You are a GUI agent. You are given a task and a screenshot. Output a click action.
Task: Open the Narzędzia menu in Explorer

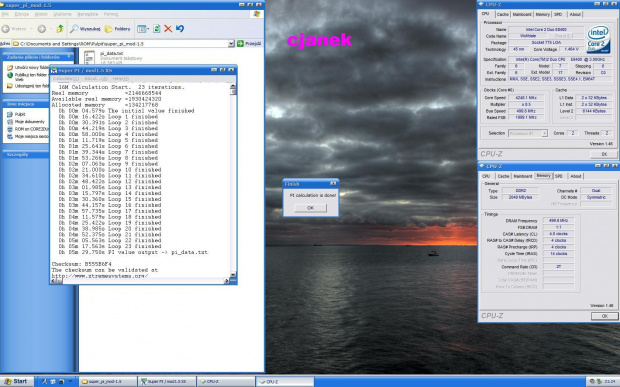click(87, 14)
